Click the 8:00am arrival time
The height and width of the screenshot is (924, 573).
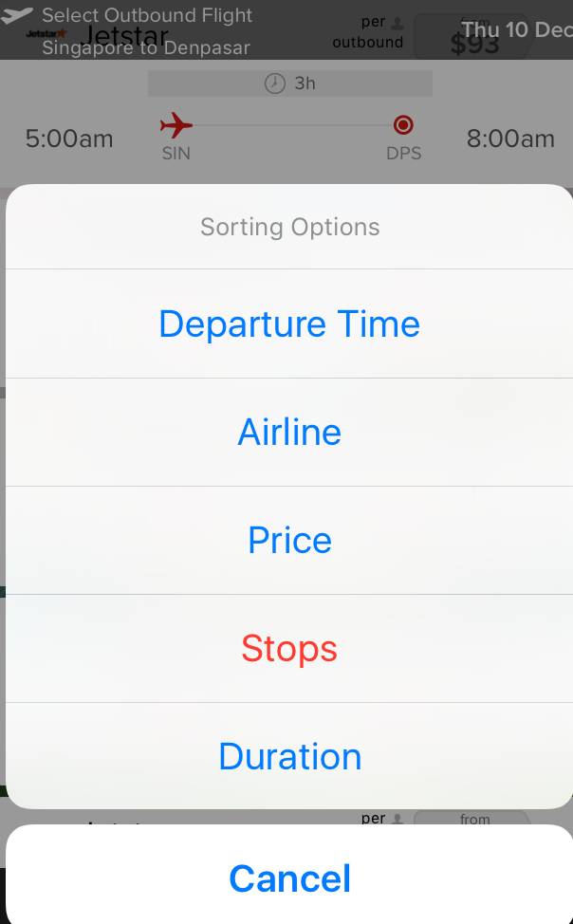click(510, 139)
